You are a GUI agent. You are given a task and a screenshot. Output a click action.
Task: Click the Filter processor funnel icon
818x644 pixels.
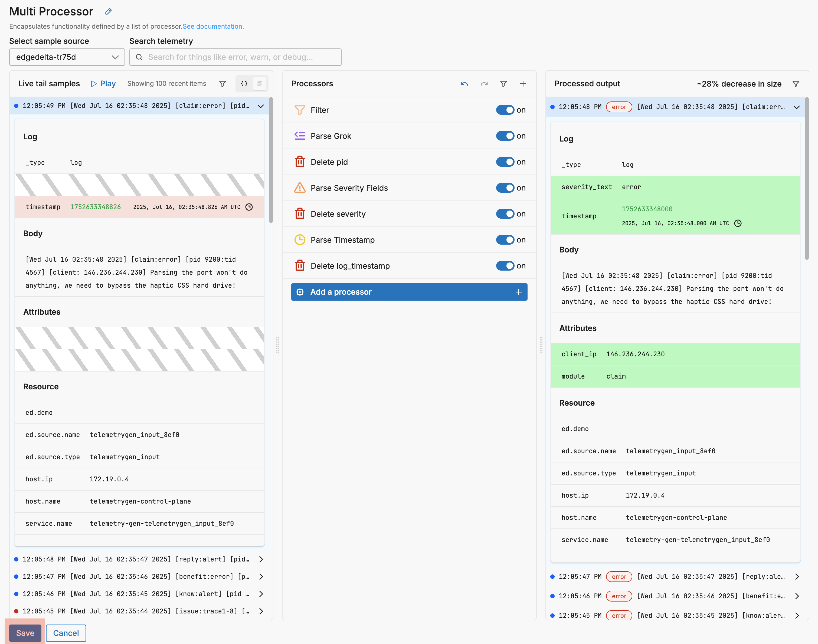click(300, 110)
